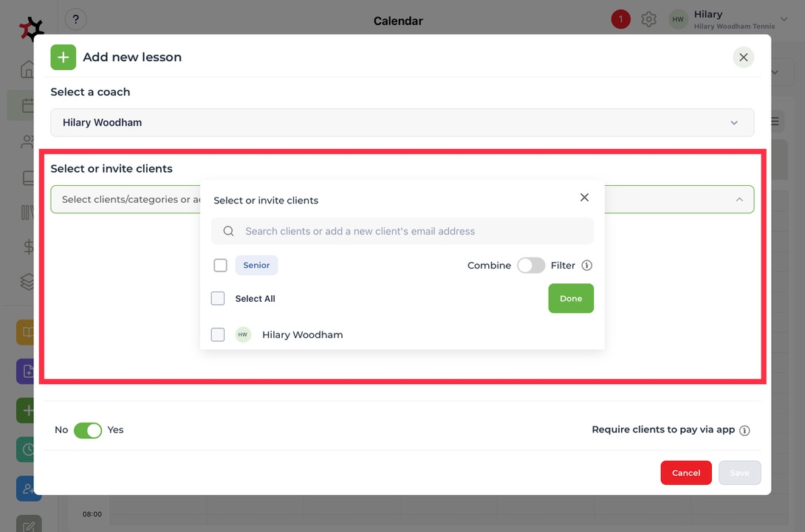Click info icon next to Require clients to pay

click(744, 430)
